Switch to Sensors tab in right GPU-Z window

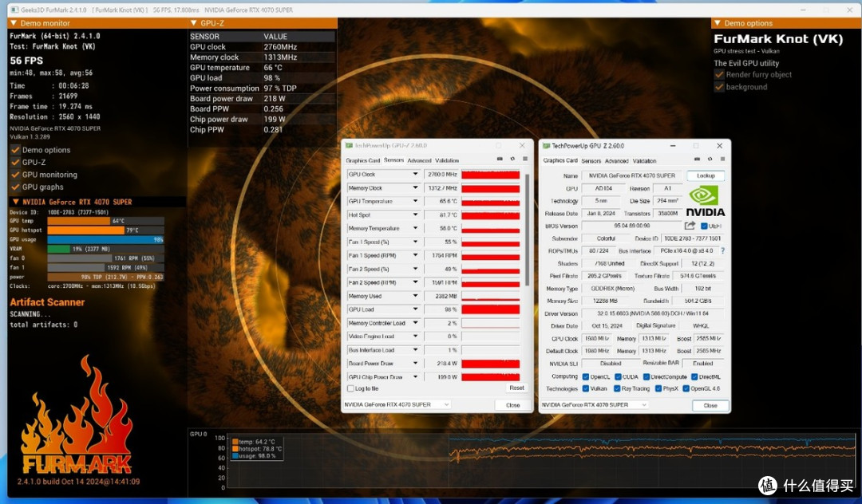591,161
